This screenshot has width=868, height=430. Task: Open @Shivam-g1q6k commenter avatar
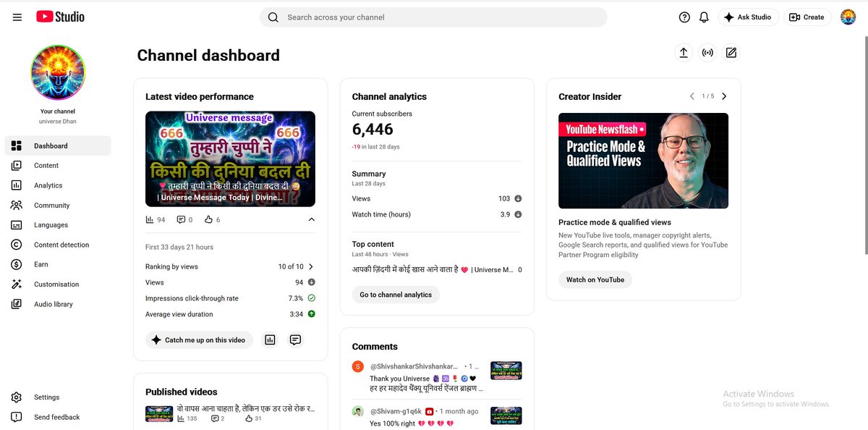click(357, 411)
